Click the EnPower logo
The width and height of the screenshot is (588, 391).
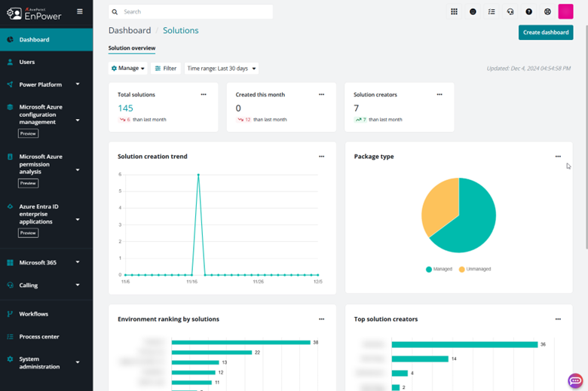(34, 14)
